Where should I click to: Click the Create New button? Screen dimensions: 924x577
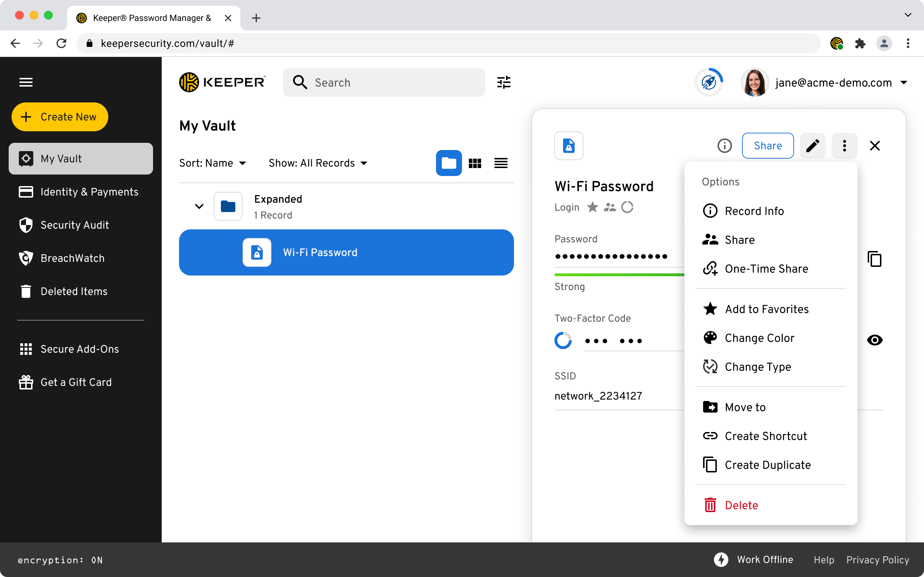click(x=60, y=117)
